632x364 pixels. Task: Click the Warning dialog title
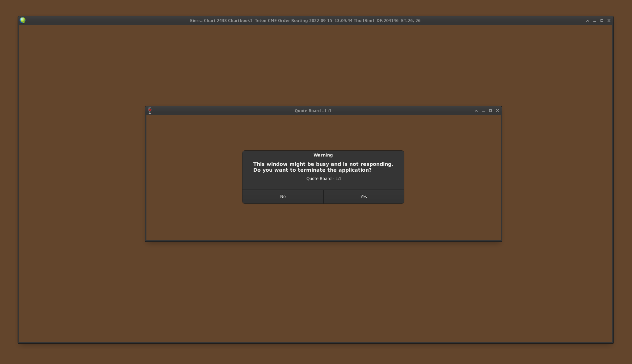click(323, 155)
